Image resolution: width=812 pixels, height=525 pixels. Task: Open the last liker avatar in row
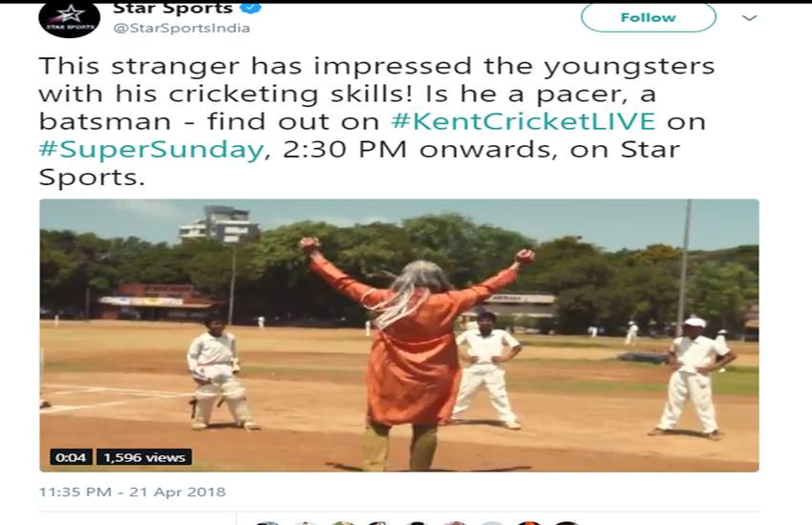coord(567,523)
